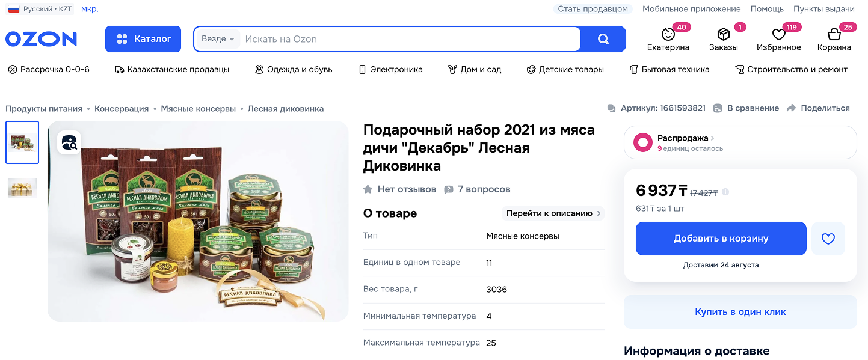This screenshot has height=360, width=868.
Task: Open the Дом и сад category
Action: coord(475,70)
